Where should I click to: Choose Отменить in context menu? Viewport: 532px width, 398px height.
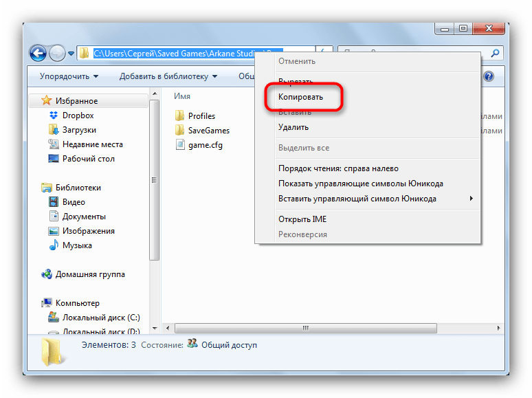[297, 61]
